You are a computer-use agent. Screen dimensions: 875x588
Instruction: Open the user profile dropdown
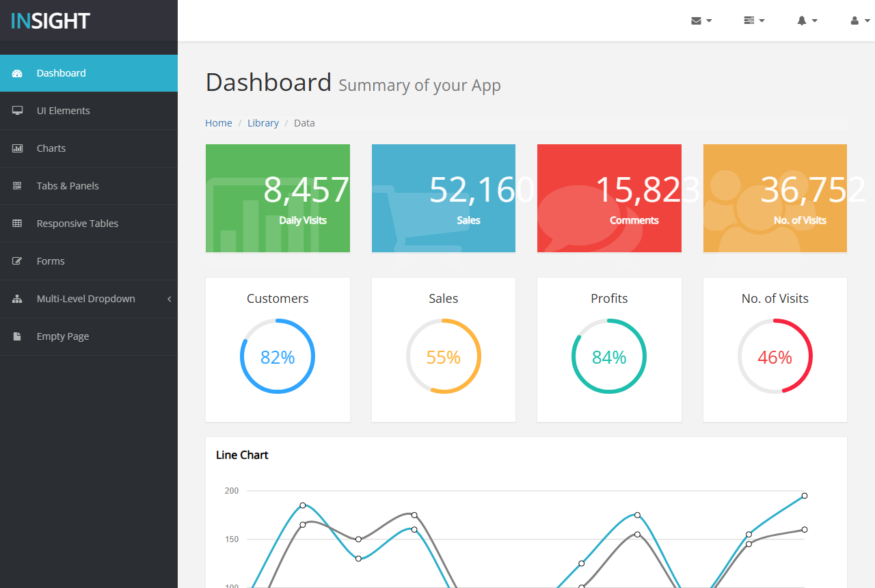[x=859, y=21]
